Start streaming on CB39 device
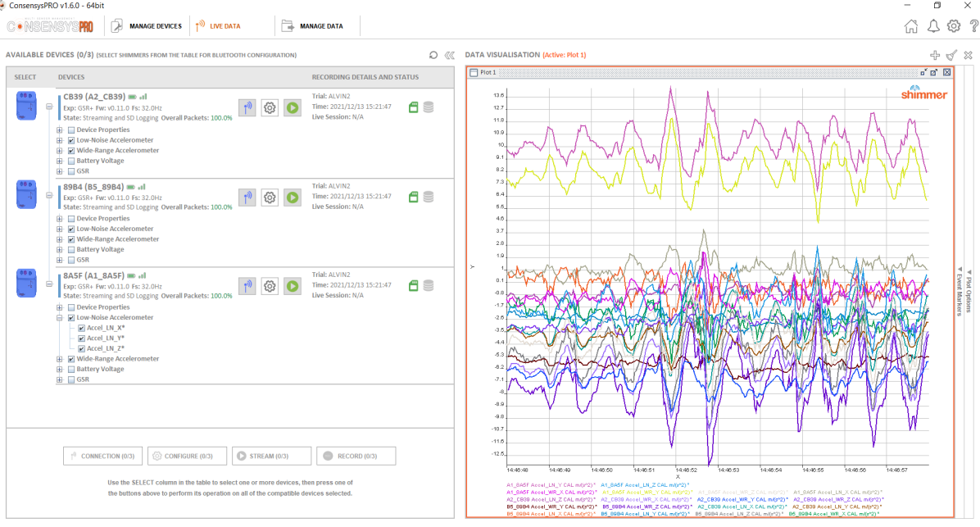This screenshot has height=527, width=980. [x=293, y=107]
